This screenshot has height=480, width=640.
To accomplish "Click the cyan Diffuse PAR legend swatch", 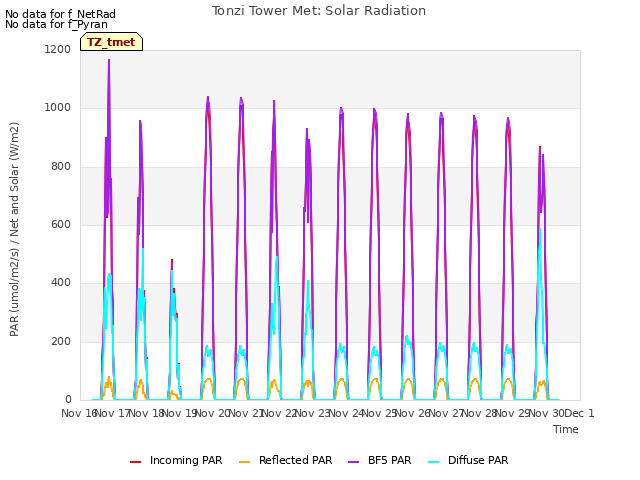I will coord(433,462).
